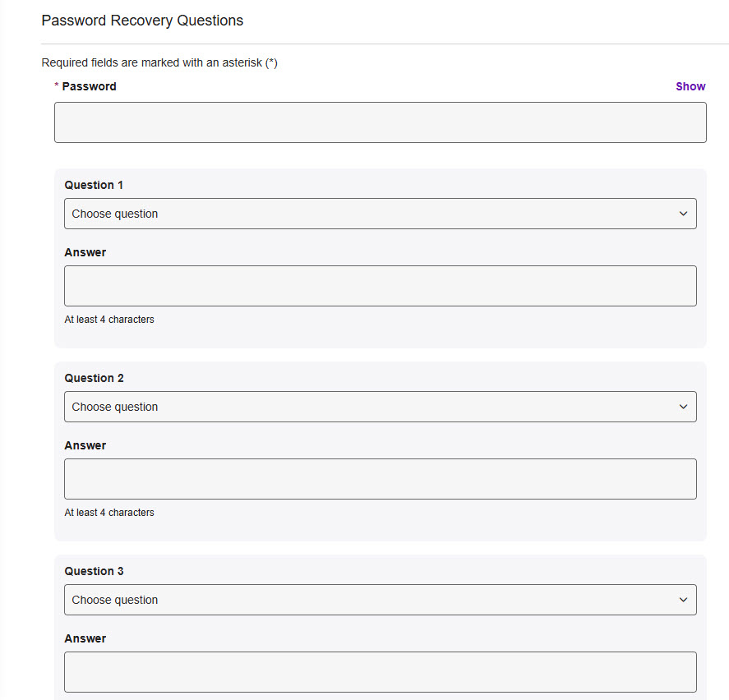
Task: Click the Show password link
Action: [x=690, y=86]
